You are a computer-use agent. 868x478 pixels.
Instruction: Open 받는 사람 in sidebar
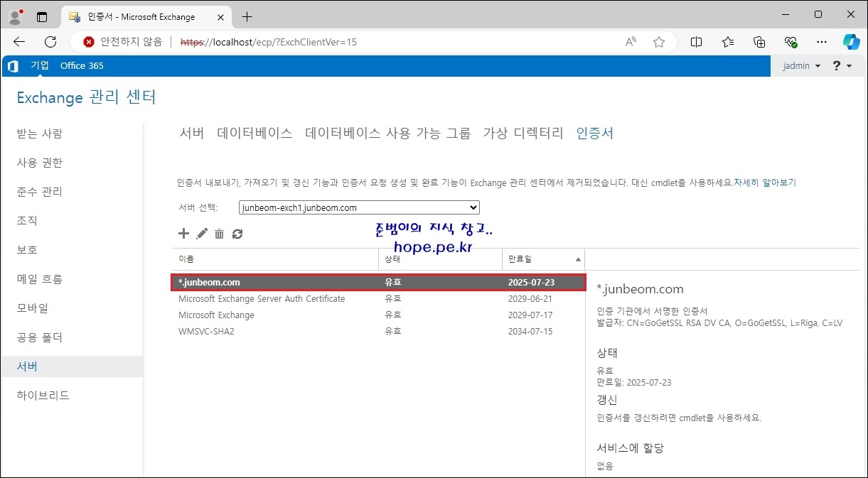pos(40,134)
